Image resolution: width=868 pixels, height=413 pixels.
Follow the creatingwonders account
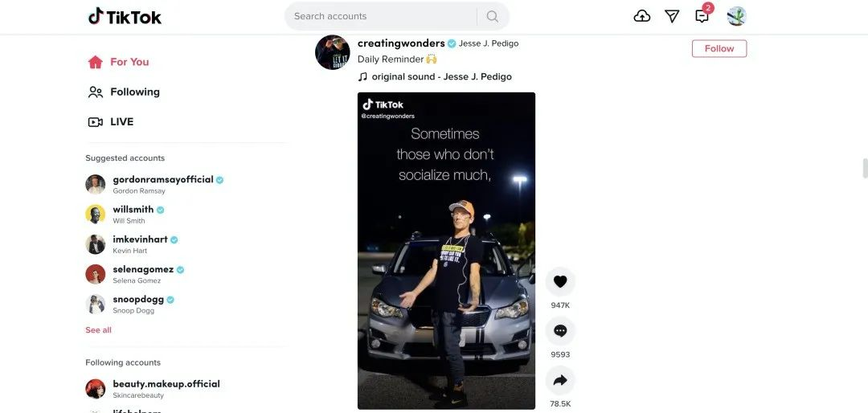[719, 48]
